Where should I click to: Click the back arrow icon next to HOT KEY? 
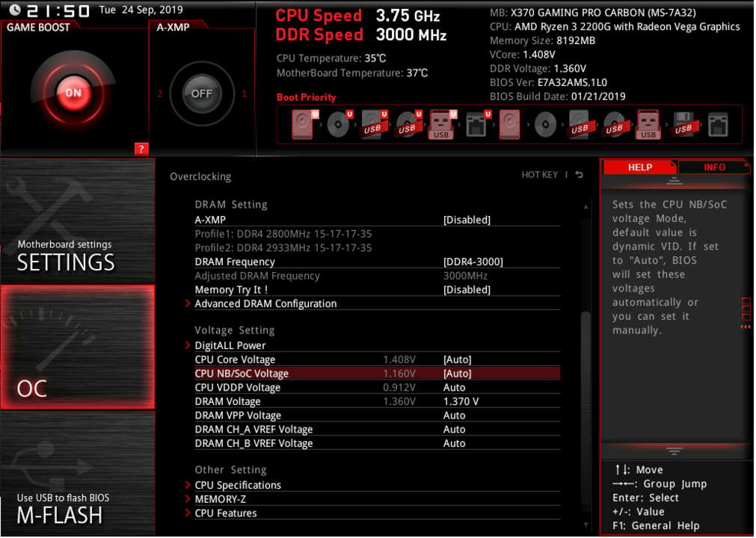(579, 175)
